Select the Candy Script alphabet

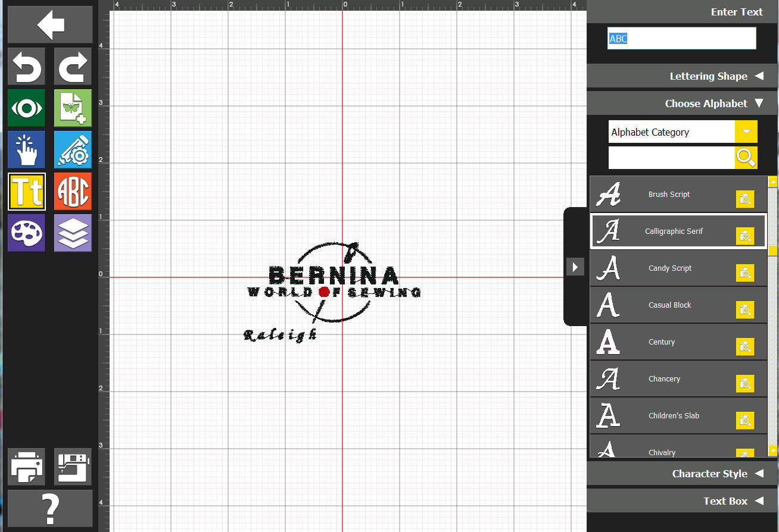678,268
